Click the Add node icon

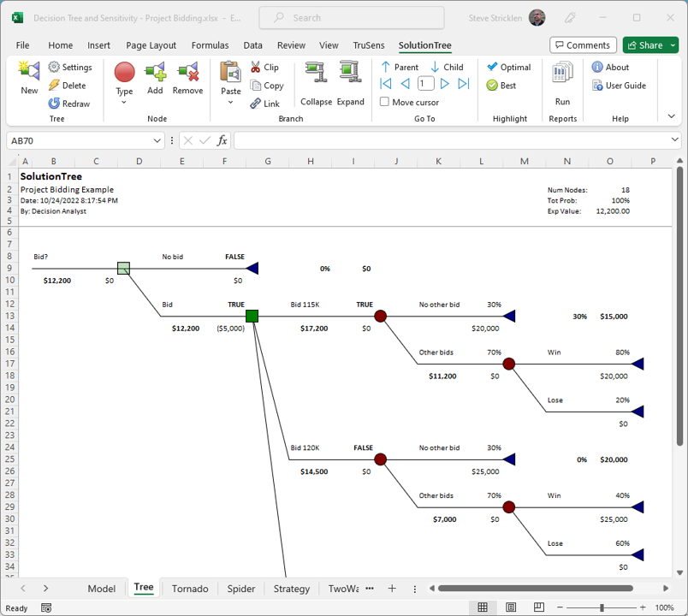pos(155,75)
